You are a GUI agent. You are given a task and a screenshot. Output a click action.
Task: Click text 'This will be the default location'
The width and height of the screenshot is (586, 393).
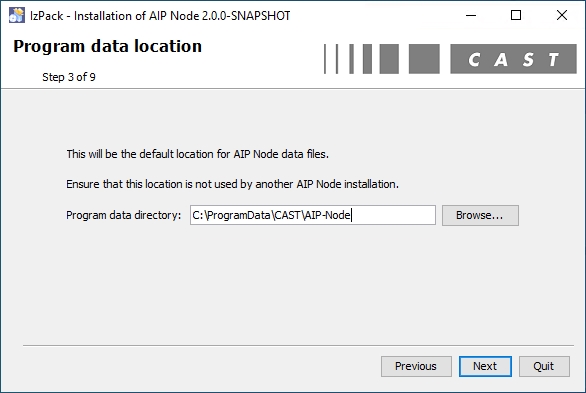[x=138, y=154]
